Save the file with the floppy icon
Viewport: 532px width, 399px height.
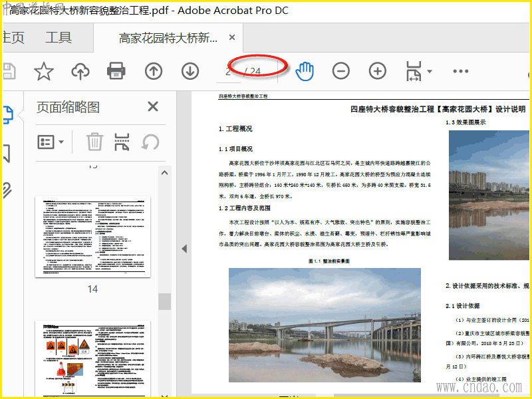click(x=9, y=71)
